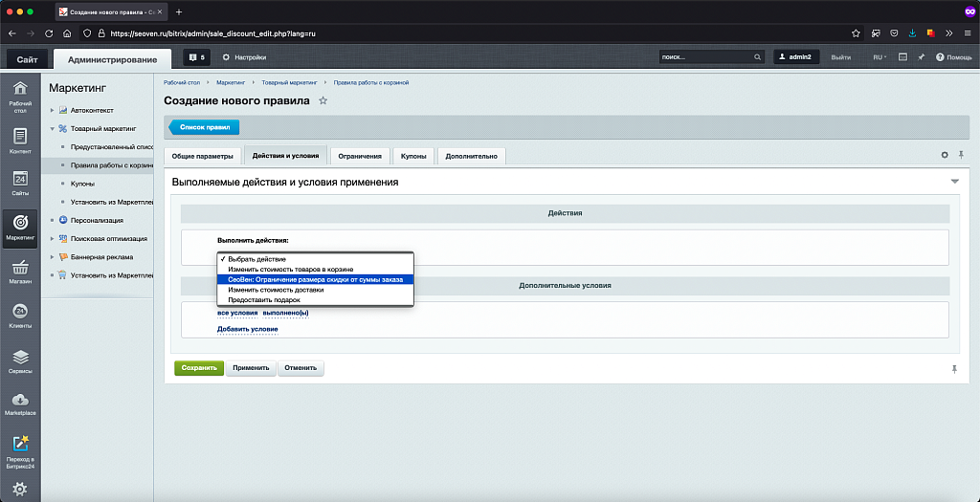Click the green Сохранить button
Viewport: 980px width, 502px height.
pos(198,367)
